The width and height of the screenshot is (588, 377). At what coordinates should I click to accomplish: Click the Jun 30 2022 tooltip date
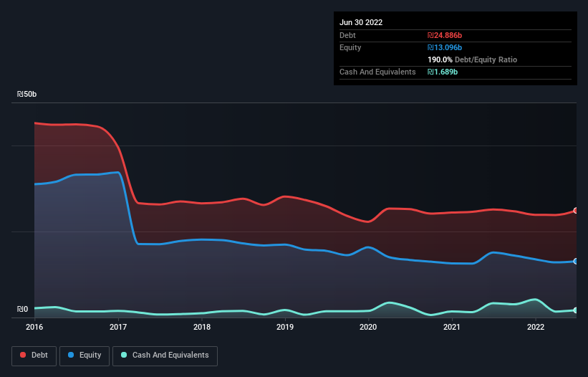tap(361, 22)
